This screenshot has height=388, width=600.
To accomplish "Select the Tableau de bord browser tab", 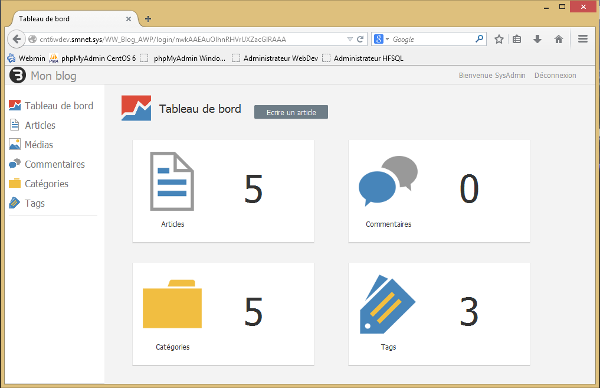I will [x=75, y=19].
